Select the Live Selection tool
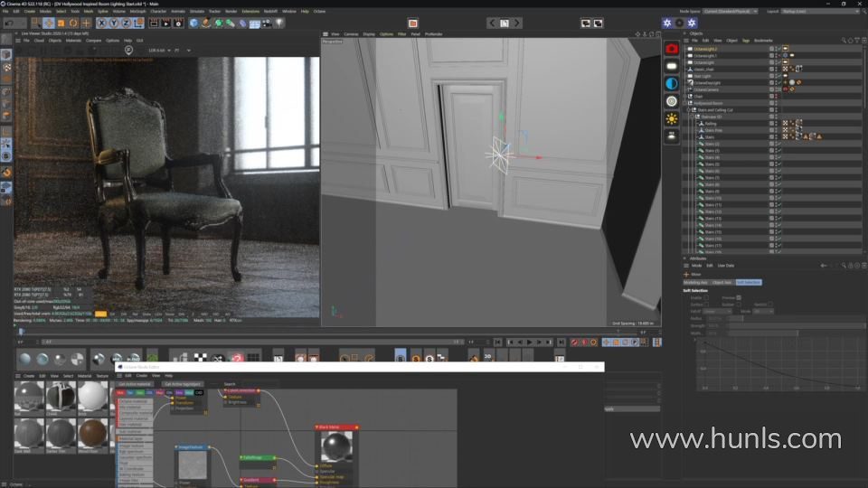The image size is (868, 488). tap(36, 23)
